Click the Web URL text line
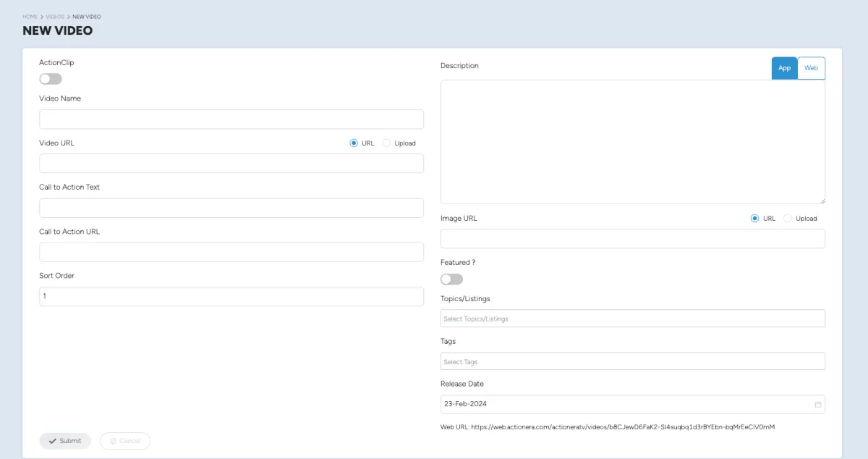Screen dimensions: 868x459 click(x=608, y=427)
